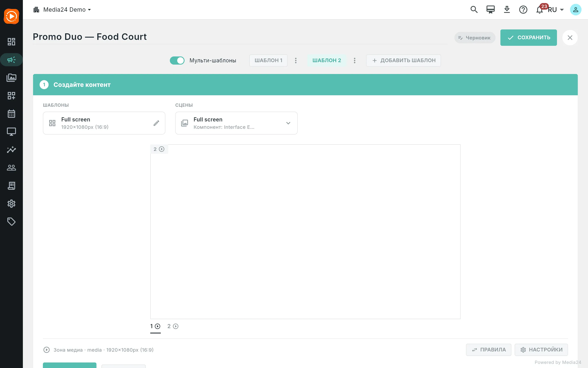This screenshot has width=588, height=368.
Task: Open the НАСТРОЙКИ settings button
Action: coord(541,350)
